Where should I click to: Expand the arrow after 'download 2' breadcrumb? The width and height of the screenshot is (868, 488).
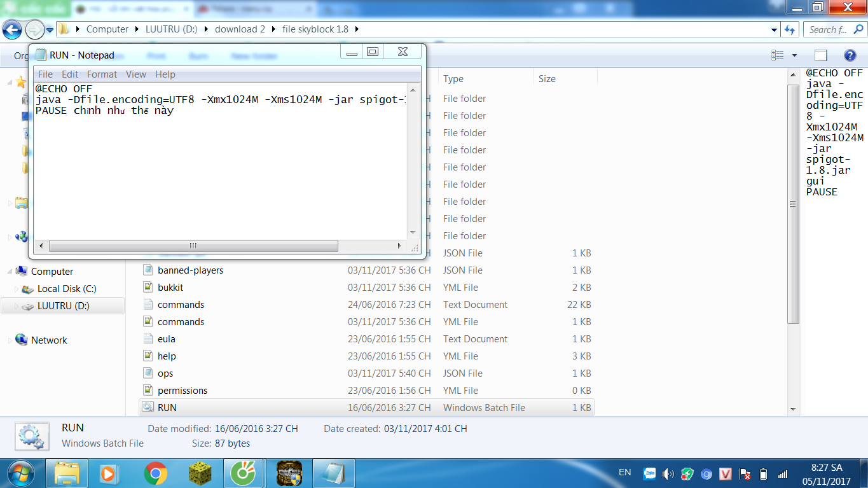(x=273, y=29)
